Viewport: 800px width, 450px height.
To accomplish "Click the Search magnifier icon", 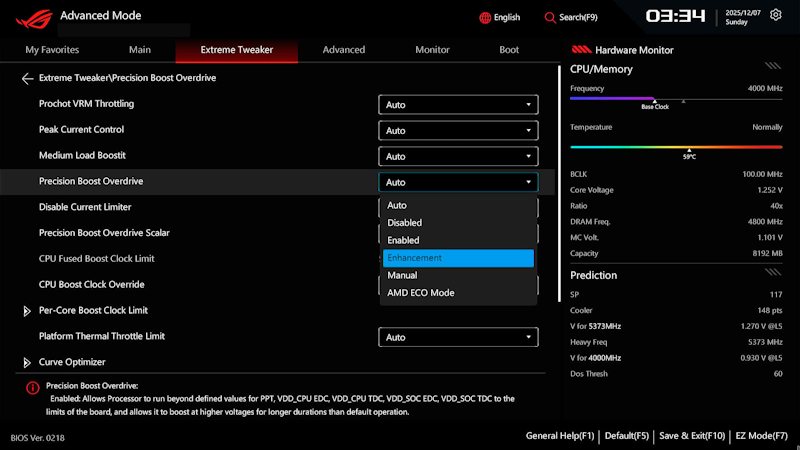I will click(x=549, y=18).
